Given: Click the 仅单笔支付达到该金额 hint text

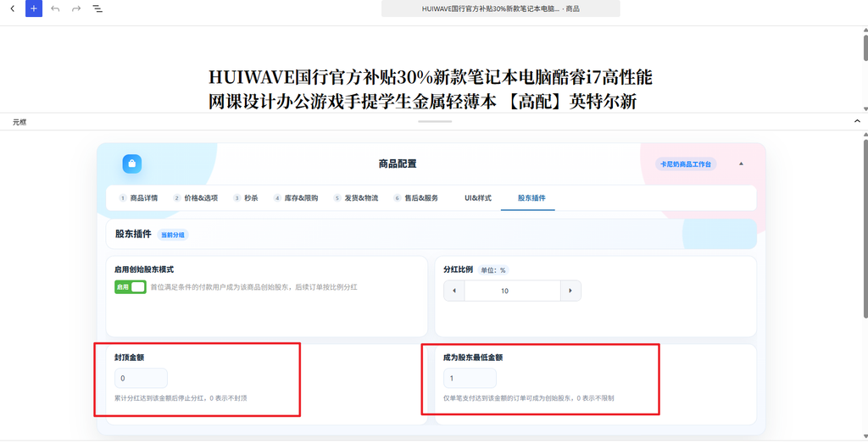Looking at the screenshot, I should coord(528,398).
